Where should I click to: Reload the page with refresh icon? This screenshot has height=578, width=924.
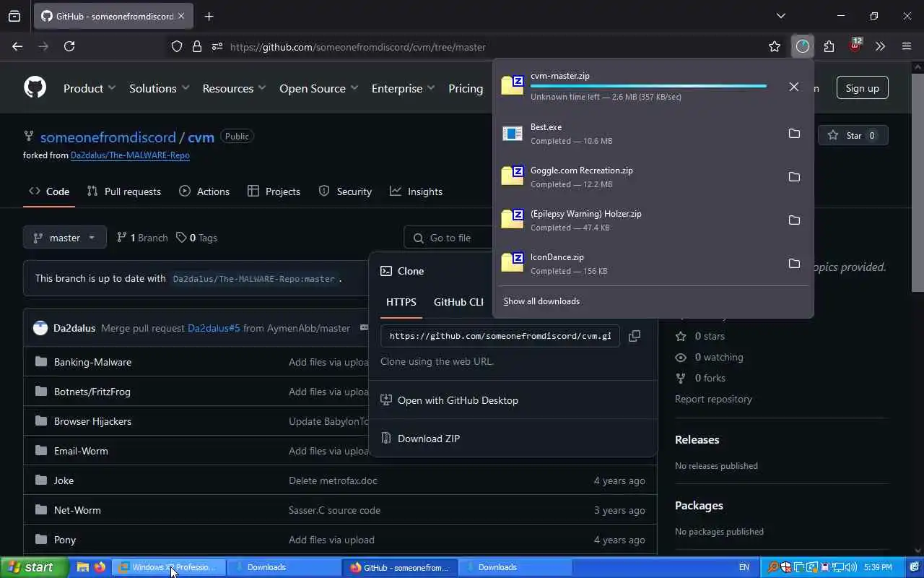(69, 46)
